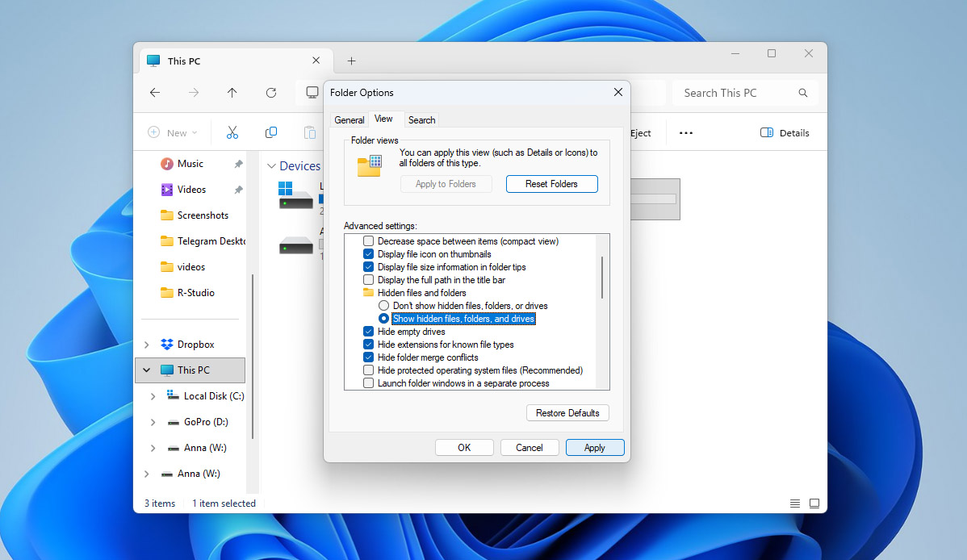Image resolution: width=967 pixels, height=560 pixels.
Task: Click the Reset Folders button
Action: [x=551, y=184]
